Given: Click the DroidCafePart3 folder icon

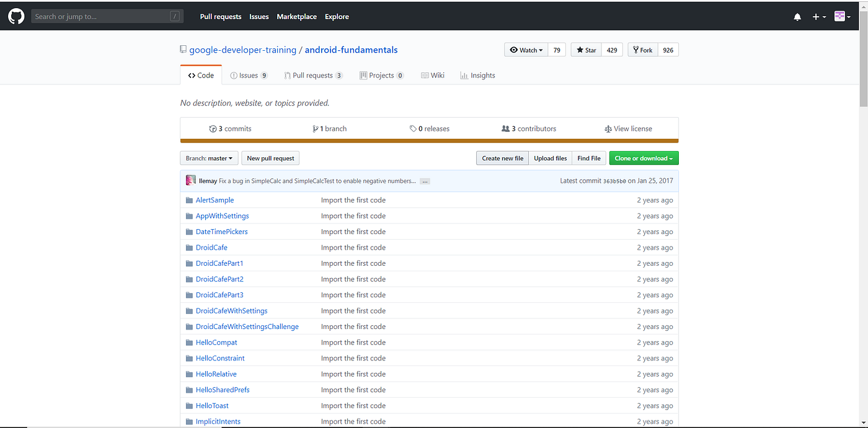Looking at the screenshot, I should 190,295.
